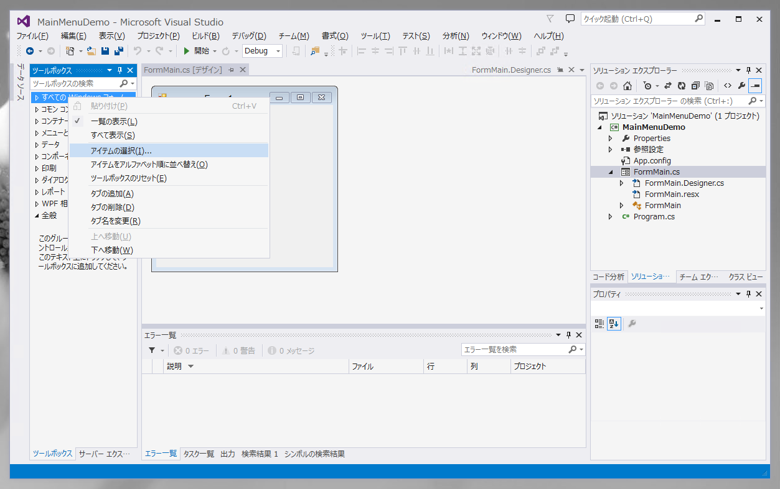Select FormMain.resx in Solution Explorer

tap(672, 195)
